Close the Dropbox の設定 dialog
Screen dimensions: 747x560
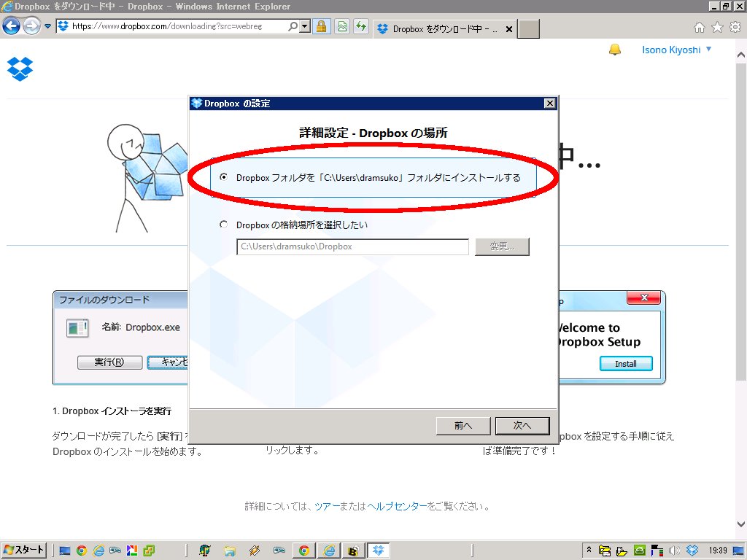tap(550, 104)
